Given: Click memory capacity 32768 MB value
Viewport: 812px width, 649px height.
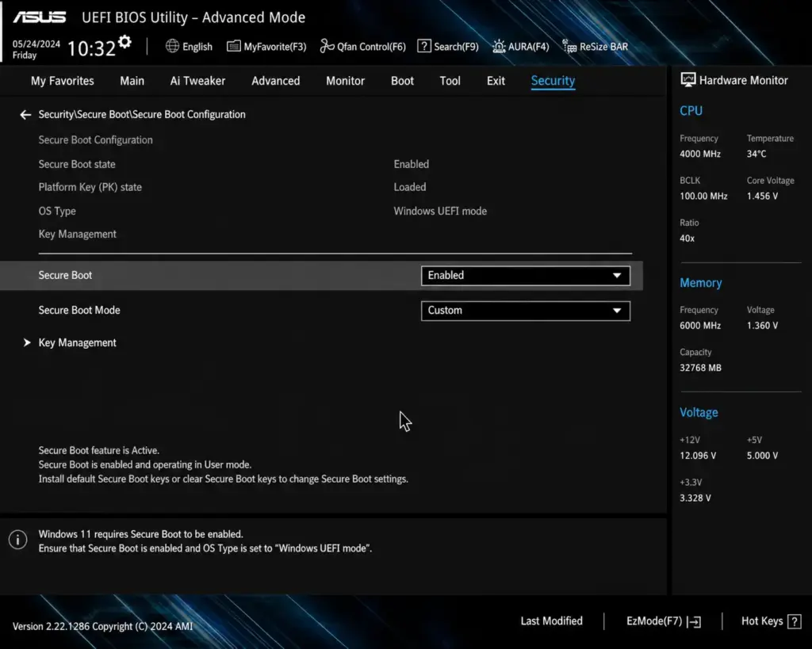Looking at the screenshot, I should (700, 368).
